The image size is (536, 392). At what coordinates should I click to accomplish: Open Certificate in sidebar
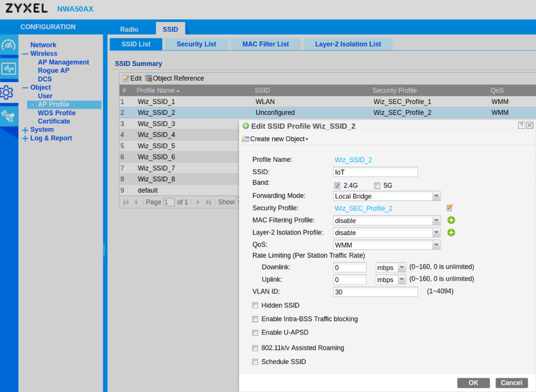(54, 121)
